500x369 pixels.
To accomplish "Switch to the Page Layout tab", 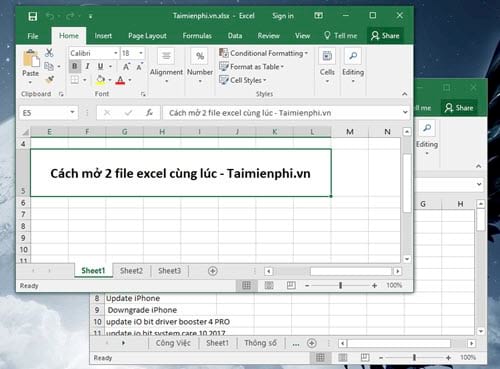I will point(147,36).
